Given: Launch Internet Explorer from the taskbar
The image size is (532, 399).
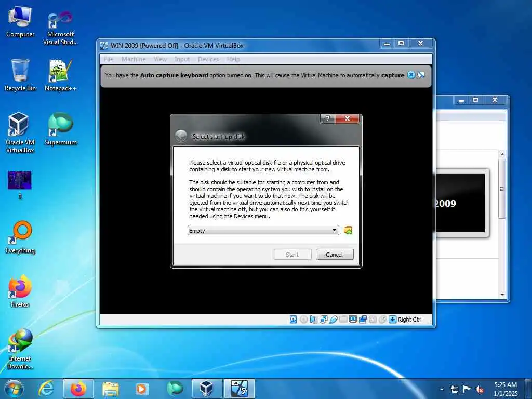Looking at the screenshot, I should point(46,389).
